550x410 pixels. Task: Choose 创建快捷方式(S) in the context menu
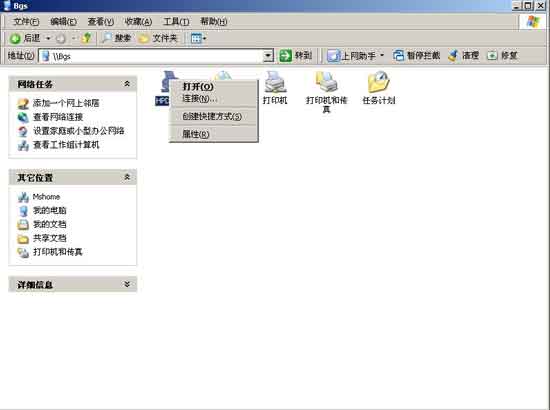point(213,116)
